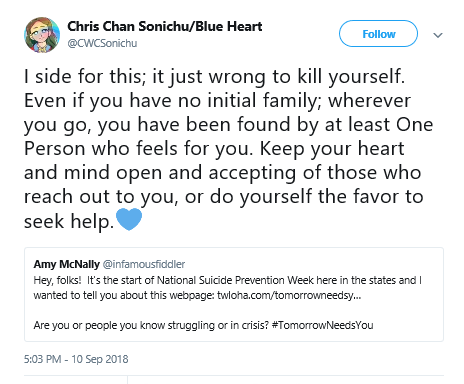Screen dimensions: 464x384
Task: Open the #TomorrowNeedsYou hashtag
Action: point(323,325)
